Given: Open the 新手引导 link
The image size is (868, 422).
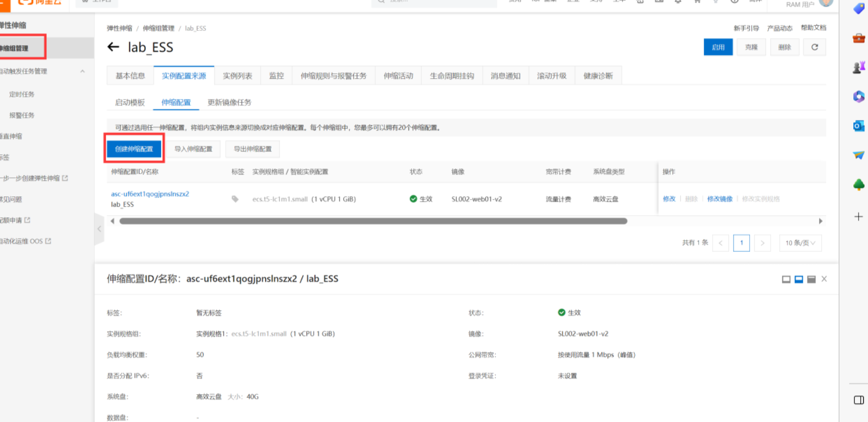Looking at the screenshot, I should click(746, 28).
